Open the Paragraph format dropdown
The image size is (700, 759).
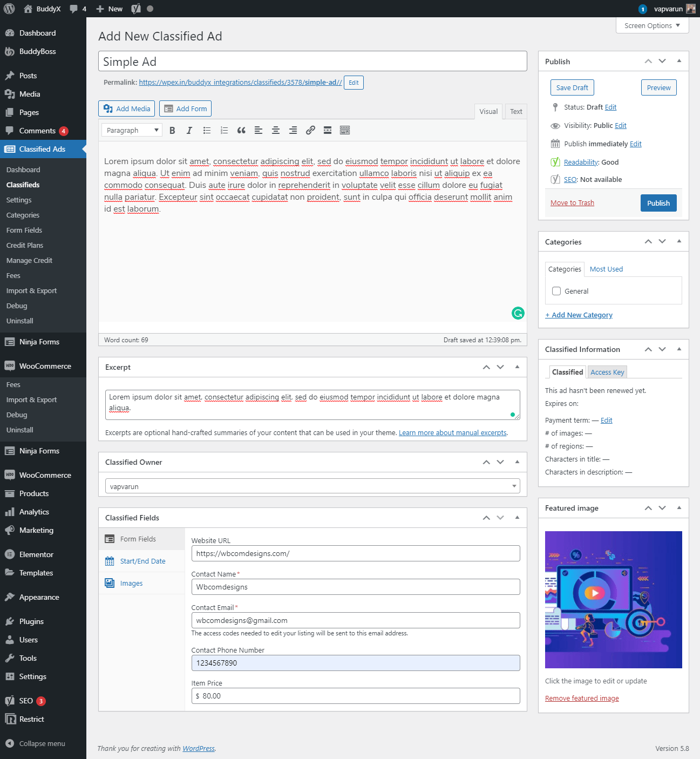tap(132, 130)
